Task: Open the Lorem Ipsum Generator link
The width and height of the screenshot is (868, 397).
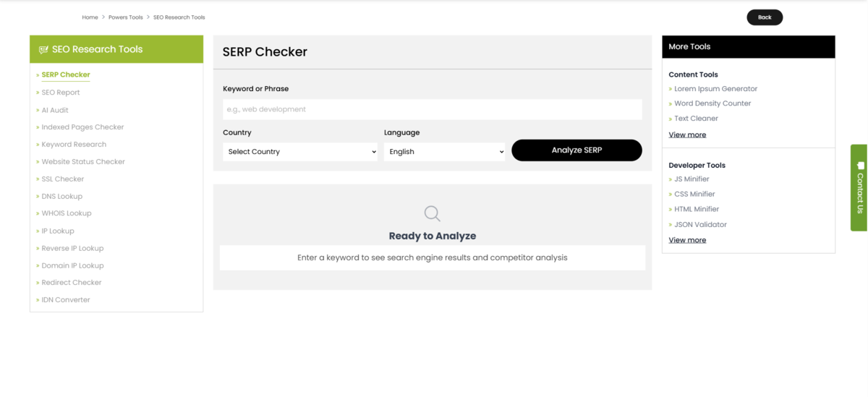Action: click(x=715, y=89)
